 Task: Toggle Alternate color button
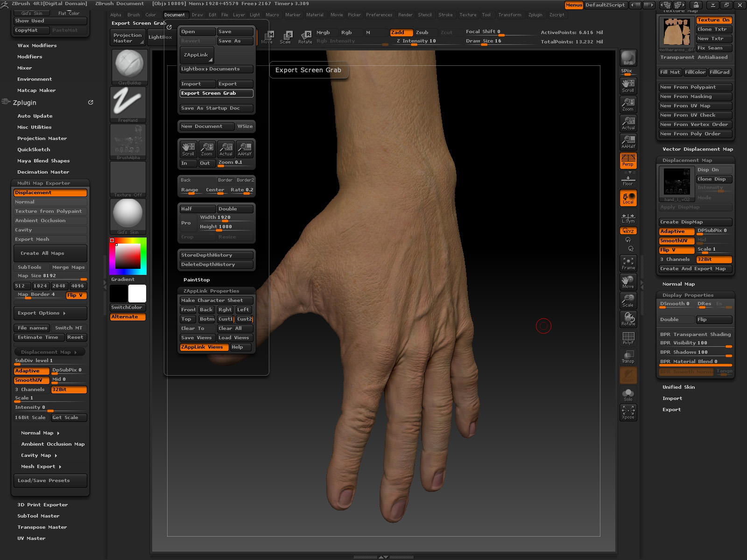(x=128, y=317)
